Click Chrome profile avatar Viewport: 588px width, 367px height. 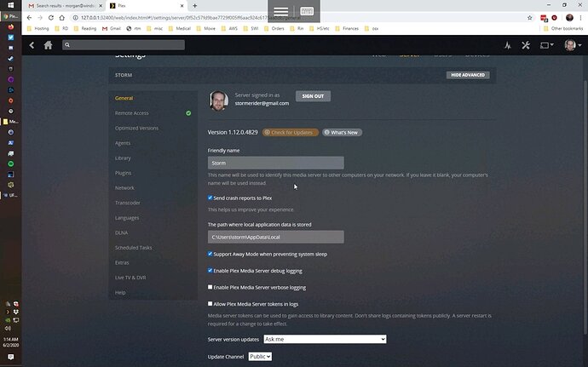click(x=569, y=18)
